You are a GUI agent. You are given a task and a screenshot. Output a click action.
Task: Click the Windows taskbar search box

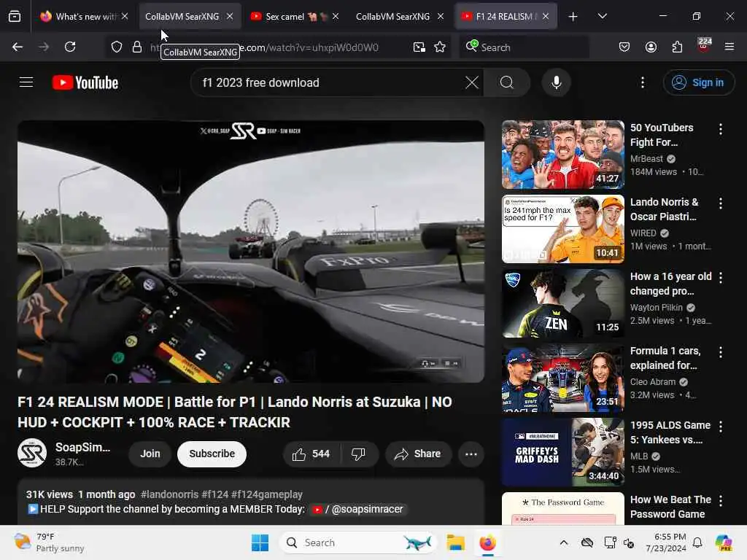359,542
